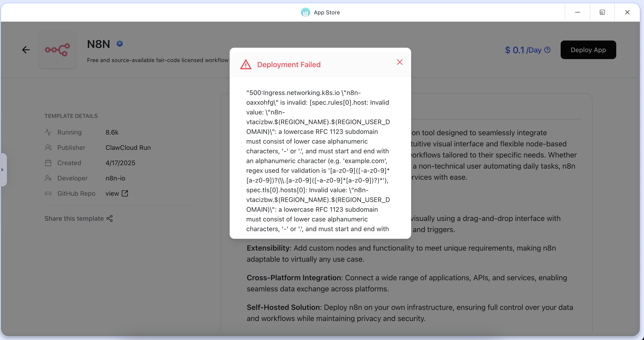The width and height of the screenshot is (644, 340).
Task: Click the $ 0.1 /Day price text
Action: pyautogui.click(x=523, y=50)
